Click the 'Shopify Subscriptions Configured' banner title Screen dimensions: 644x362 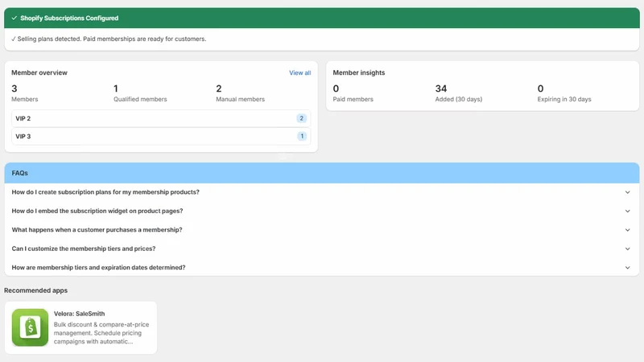coord(69,18)
